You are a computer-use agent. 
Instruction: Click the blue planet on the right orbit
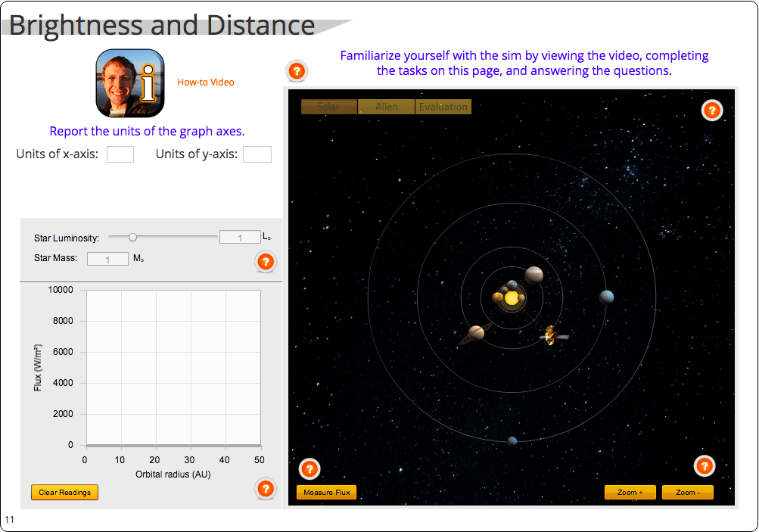click(606, 297)
